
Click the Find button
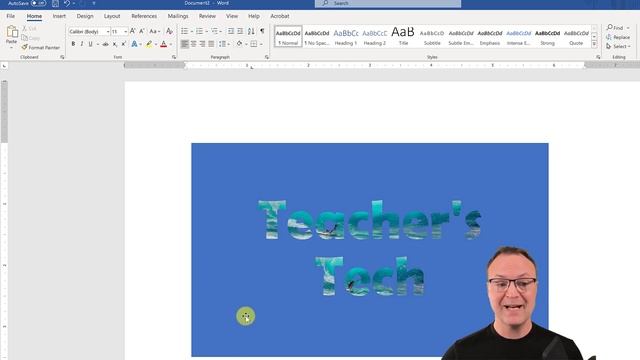click(615, 27)
